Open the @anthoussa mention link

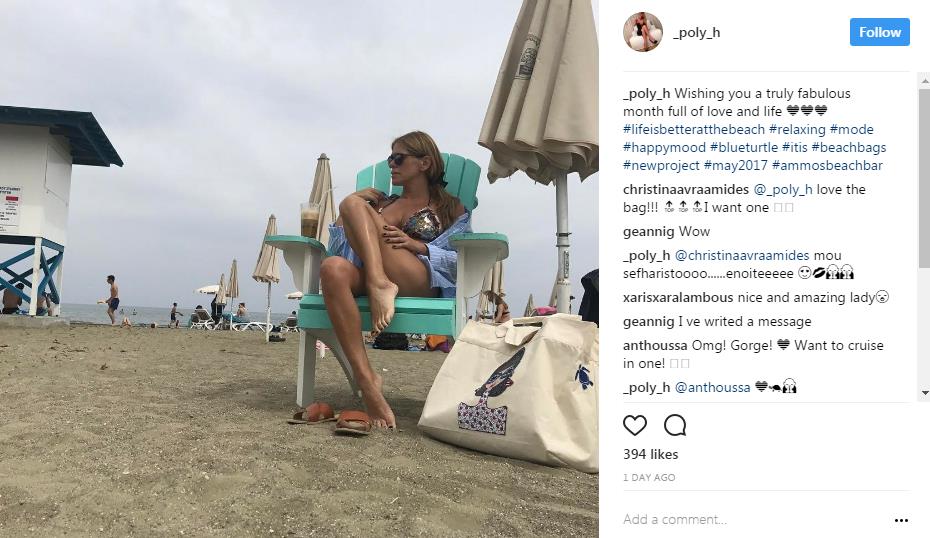click(x=712, y=387)
